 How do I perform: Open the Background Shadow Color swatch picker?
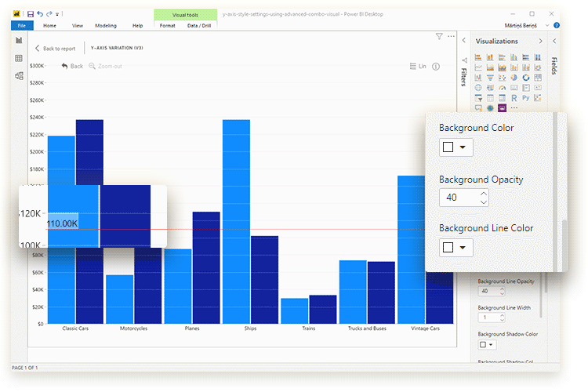tap(487, 345)
